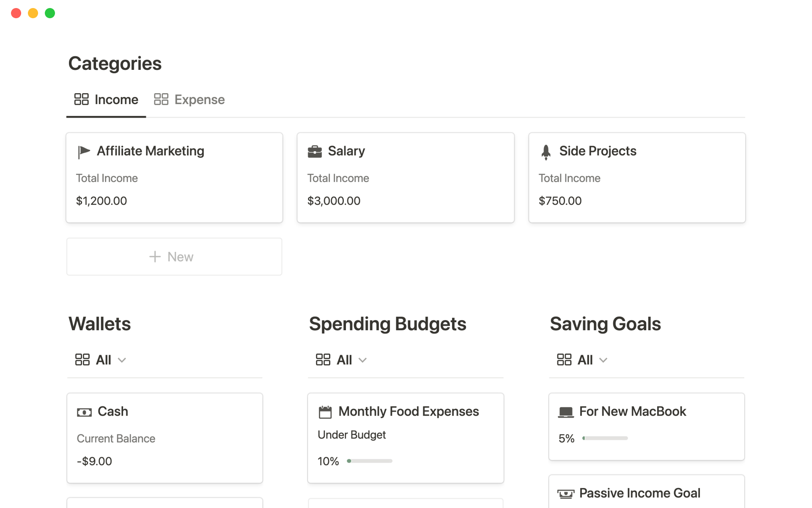Screen dimensions: 812x508
Task: Click the money icon beside Passive Income Goal
Action: click(x=565, y=494)
